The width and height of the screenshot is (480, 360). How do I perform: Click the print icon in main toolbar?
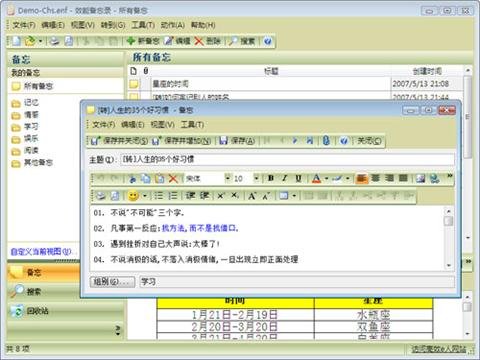coord(54,41)
